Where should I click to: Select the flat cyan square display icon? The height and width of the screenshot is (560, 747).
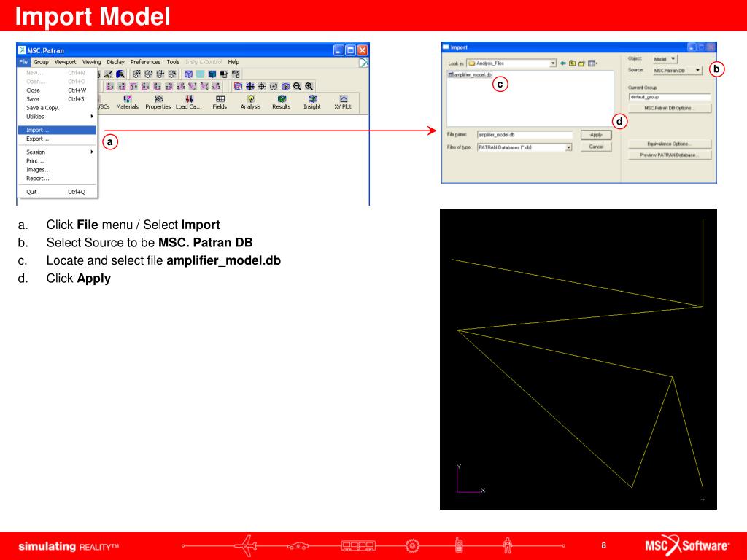point(201,74)
